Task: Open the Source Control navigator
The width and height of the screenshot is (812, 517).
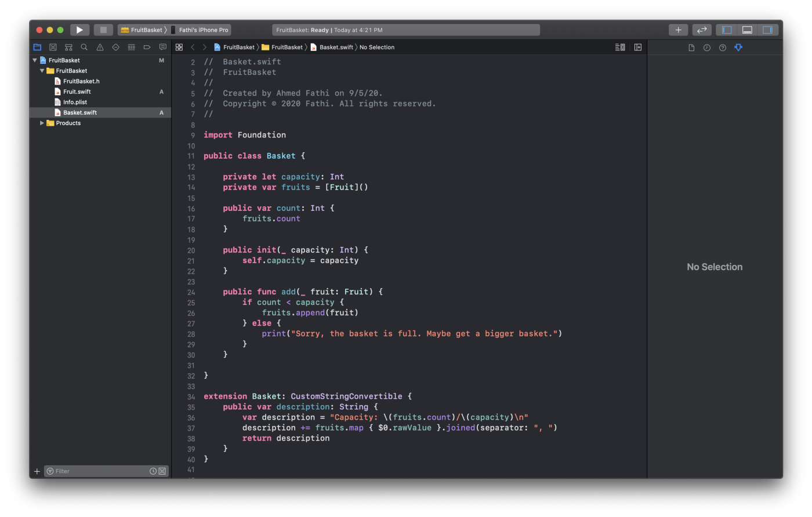Action: click(x=53, y=47)
